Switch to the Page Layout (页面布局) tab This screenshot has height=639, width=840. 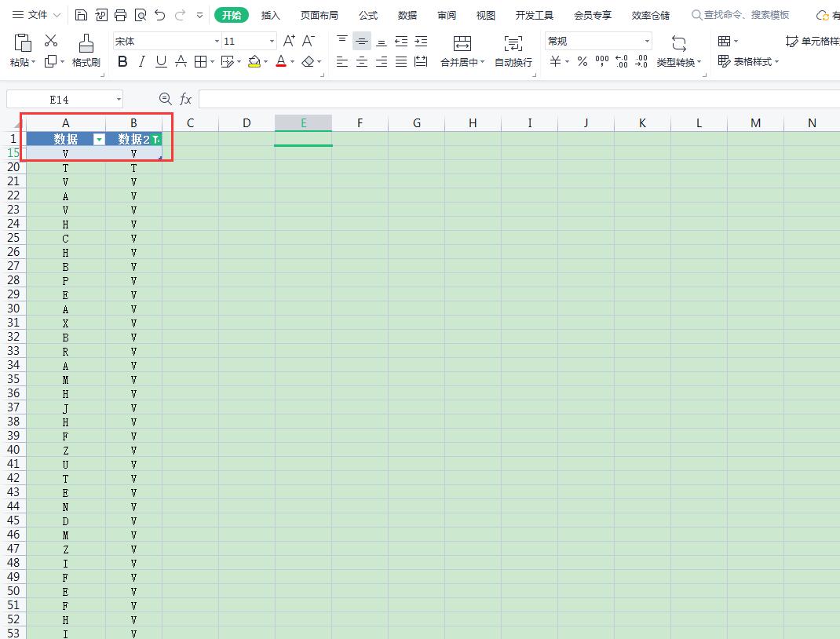(x=320, y=15)
